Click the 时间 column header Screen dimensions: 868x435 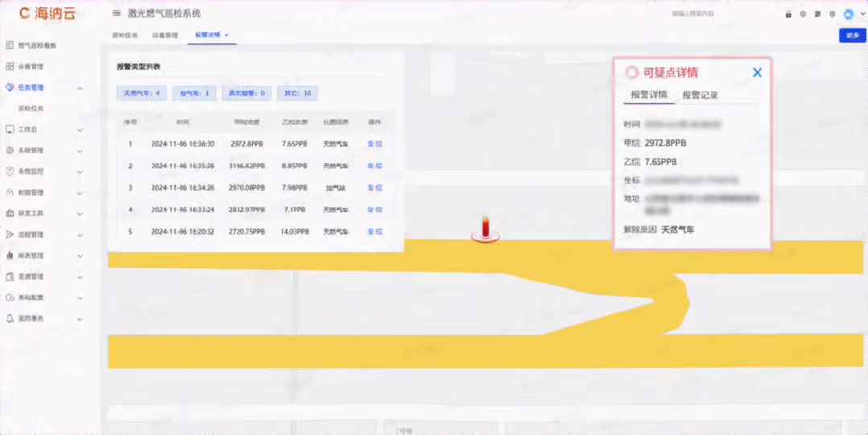pyautogui.click(x=183, y=122)
